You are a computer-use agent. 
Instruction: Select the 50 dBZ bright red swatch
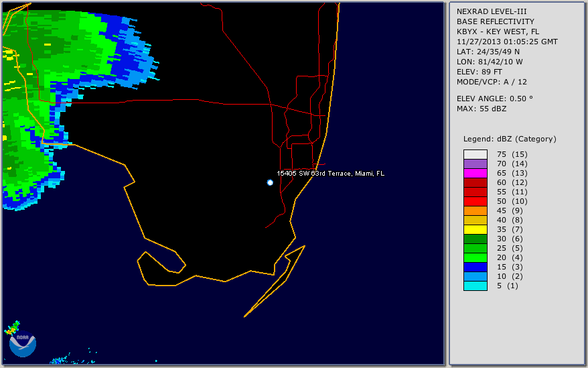[475, 201]
